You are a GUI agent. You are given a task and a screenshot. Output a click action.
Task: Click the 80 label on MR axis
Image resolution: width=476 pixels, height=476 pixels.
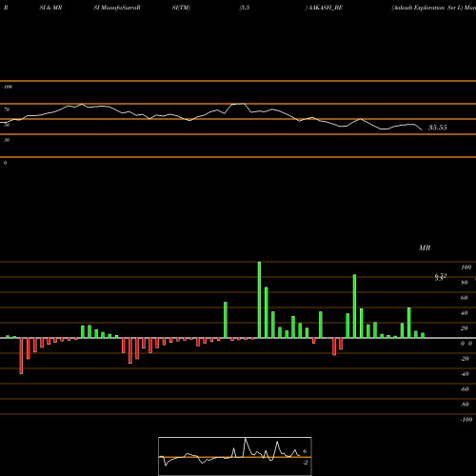point(465,283)
